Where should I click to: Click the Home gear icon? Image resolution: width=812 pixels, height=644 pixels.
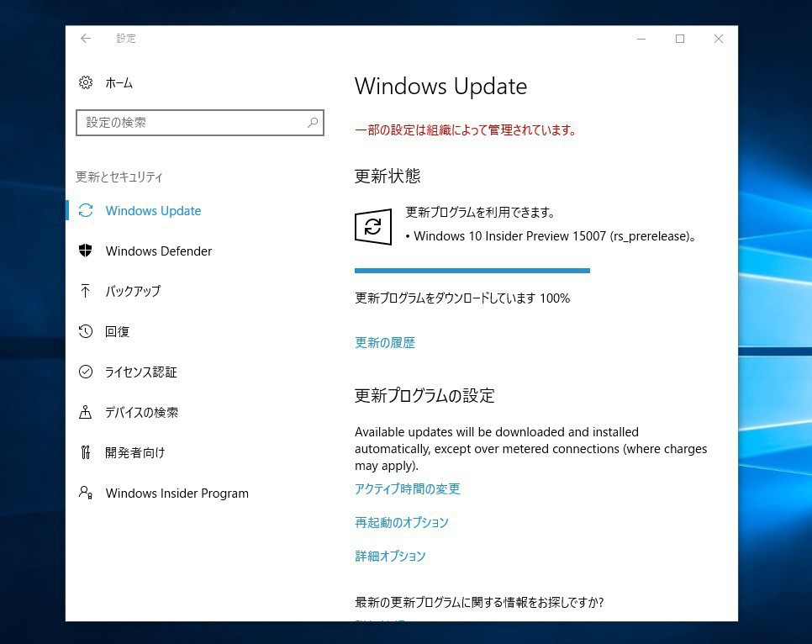86,82
